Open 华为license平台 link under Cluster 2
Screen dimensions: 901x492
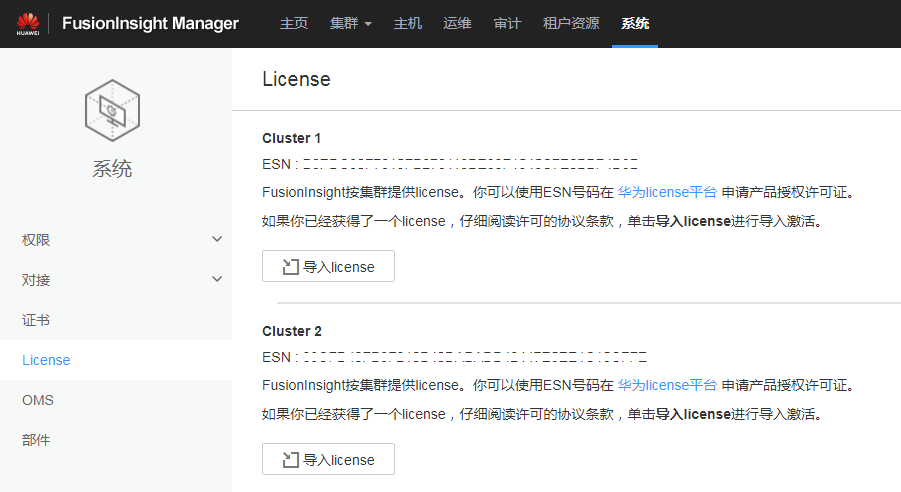pos(667,385)
